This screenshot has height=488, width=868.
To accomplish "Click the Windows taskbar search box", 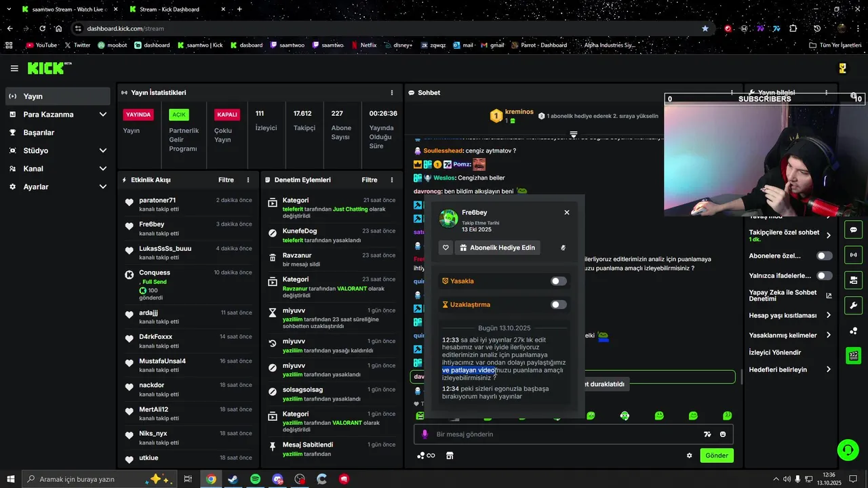I will (100, 479).
